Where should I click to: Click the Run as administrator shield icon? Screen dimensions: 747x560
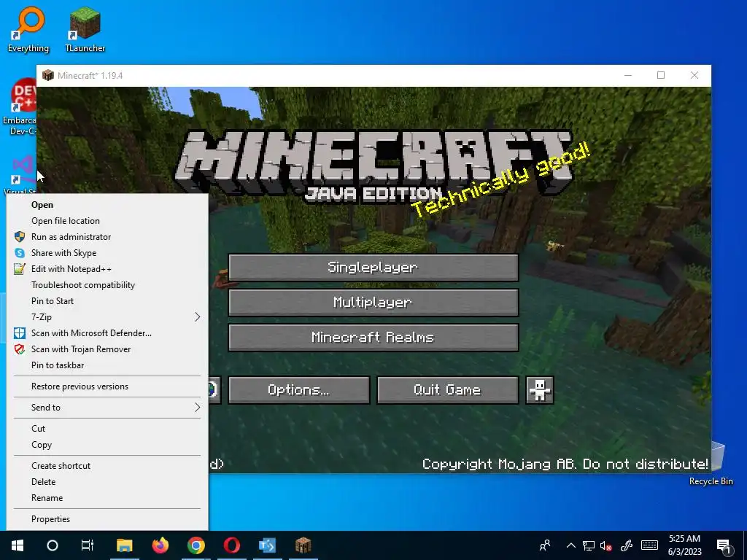[x=20, y=237]
